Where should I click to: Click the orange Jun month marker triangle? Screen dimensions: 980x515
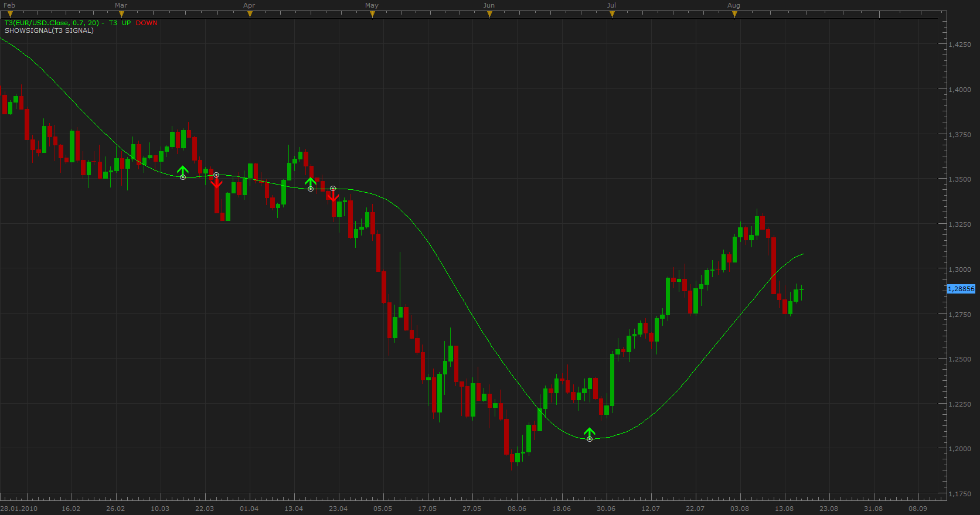[x=489, y=15]
